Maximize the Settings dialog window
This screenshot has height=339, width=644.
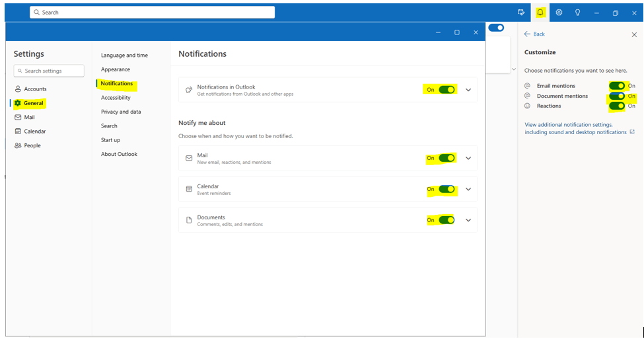[456, 32]
